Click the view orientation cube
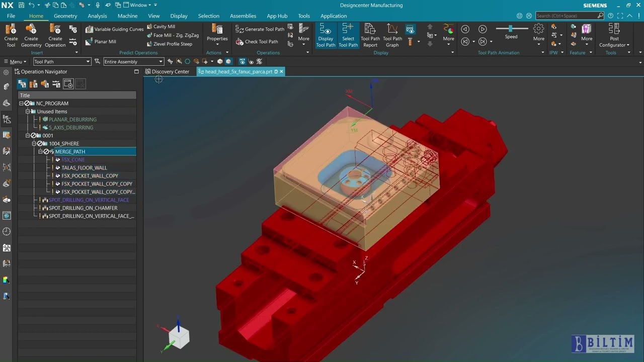 (179, 337)
